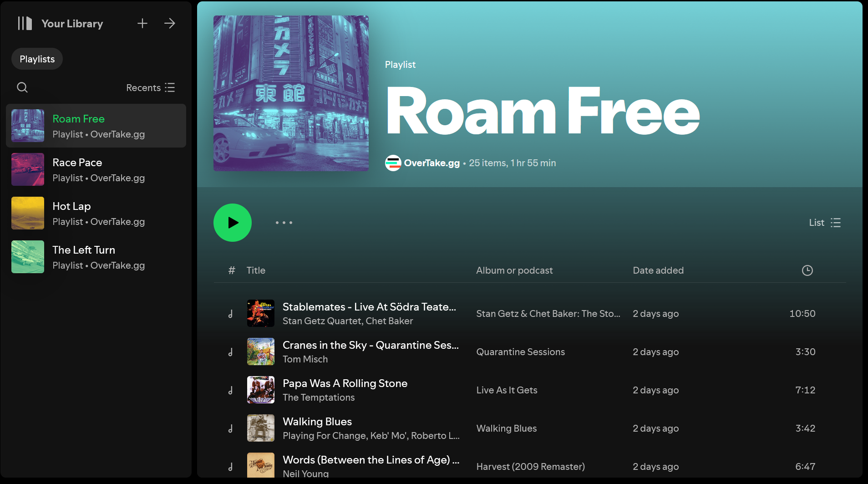Search in Your Library
This screenshot has width=868, height=484.
pyautogui.click(x=22, y=87)
